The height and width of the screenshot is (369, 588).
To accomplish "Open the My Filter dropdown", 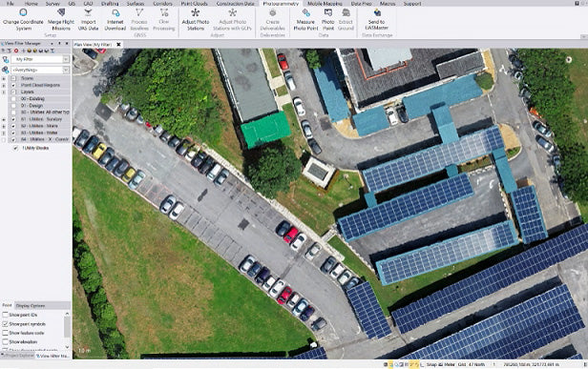I will 40,59.
